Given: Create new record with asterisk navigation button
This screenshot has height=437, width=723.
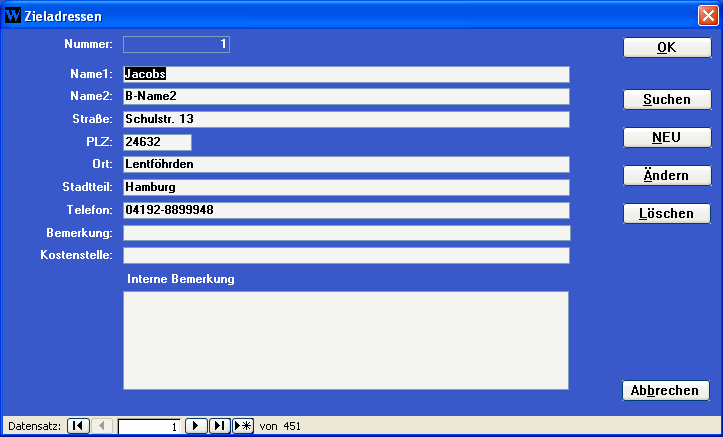Looking at the screenshot, I should coord(243,426).
